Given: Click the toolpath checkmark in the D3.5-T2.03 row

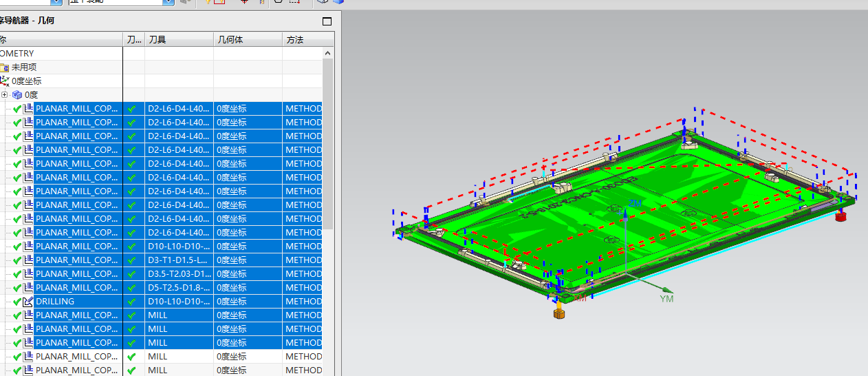Looking at the screenshot, I should tap(132, 274).
